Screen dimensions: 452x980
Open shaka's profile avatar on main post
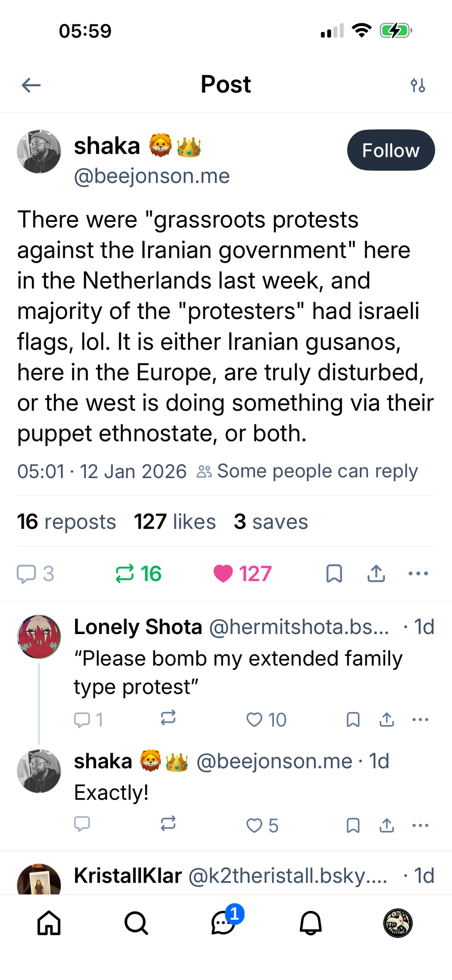pyautogui.click(x=39, y=151)
